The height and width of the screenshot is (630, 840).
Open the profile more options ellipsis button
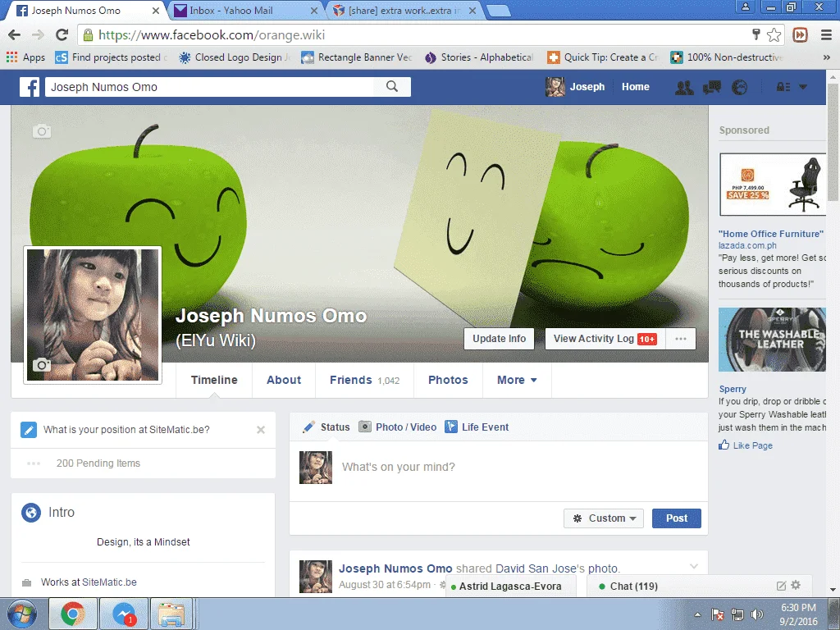tap(681, 339)
